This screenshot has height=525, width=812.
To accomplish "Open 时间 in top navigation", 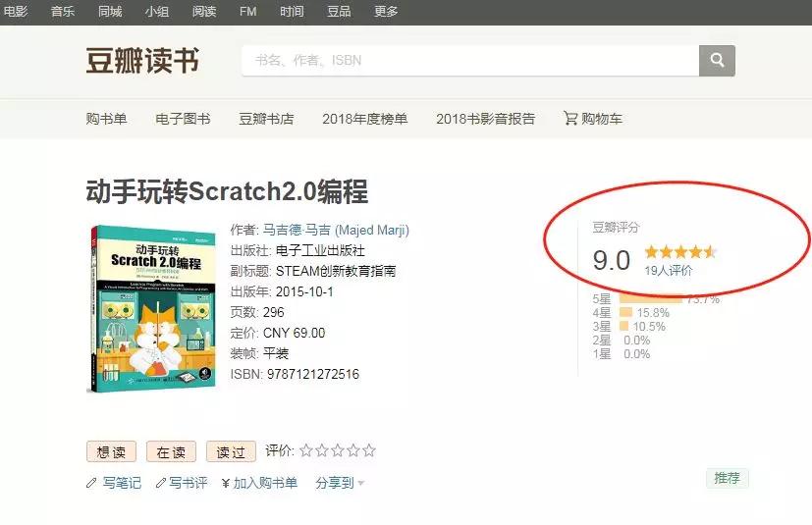I will [292, 12].
